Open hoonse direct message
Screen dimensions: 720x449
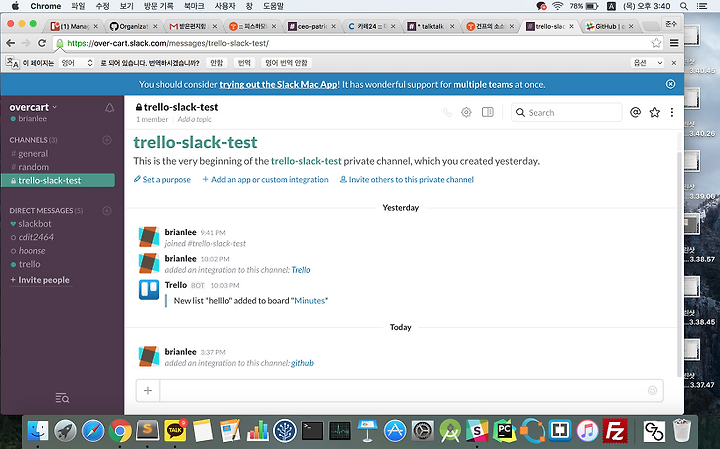(32, 251)
